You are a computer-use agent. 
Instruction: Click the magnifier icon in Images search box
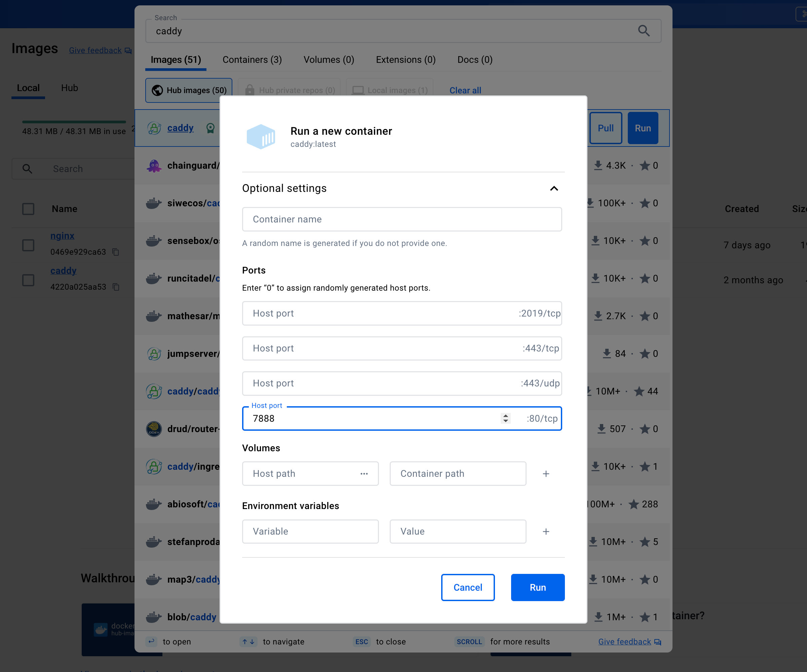[x=27, y=169]
